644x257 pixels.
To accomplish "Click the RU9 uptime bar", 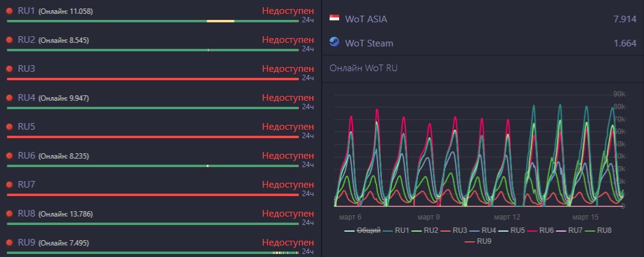I will tap(153, 253).
